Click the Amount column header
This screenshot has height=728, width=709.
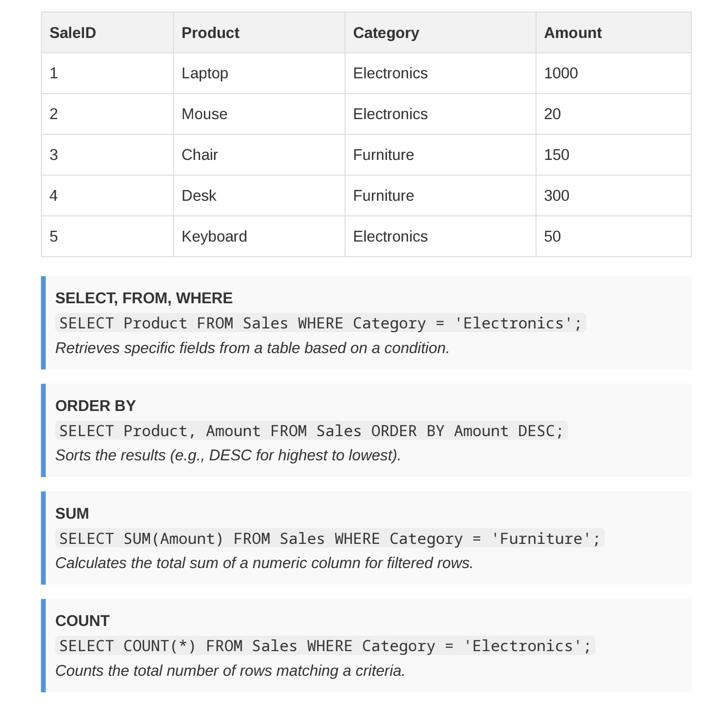(x=613, y=33)
